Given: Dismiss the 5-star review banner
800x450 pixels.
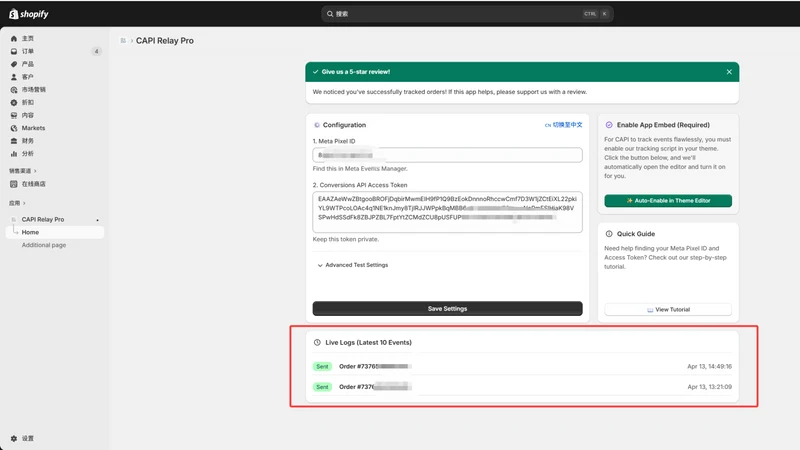Looking at the screenshot, I should 729,72.
